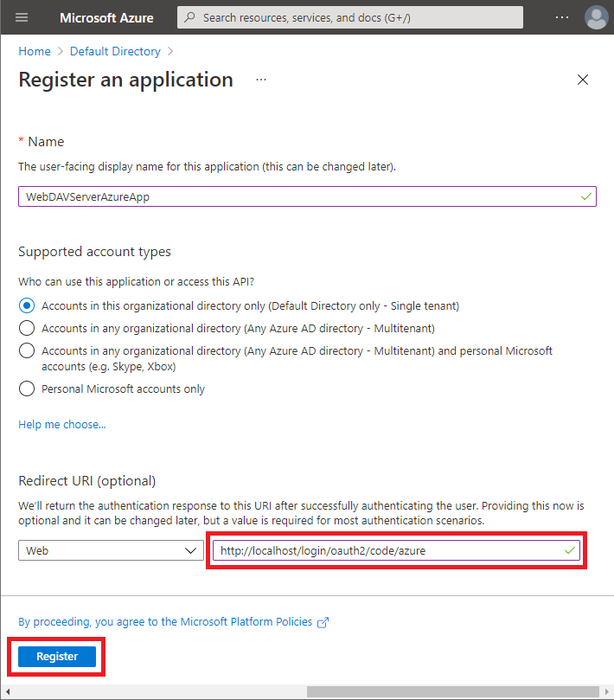Close the Register an application pane
Image resolution: width=614 pixels, height=700 pixels.
[583, 80]
